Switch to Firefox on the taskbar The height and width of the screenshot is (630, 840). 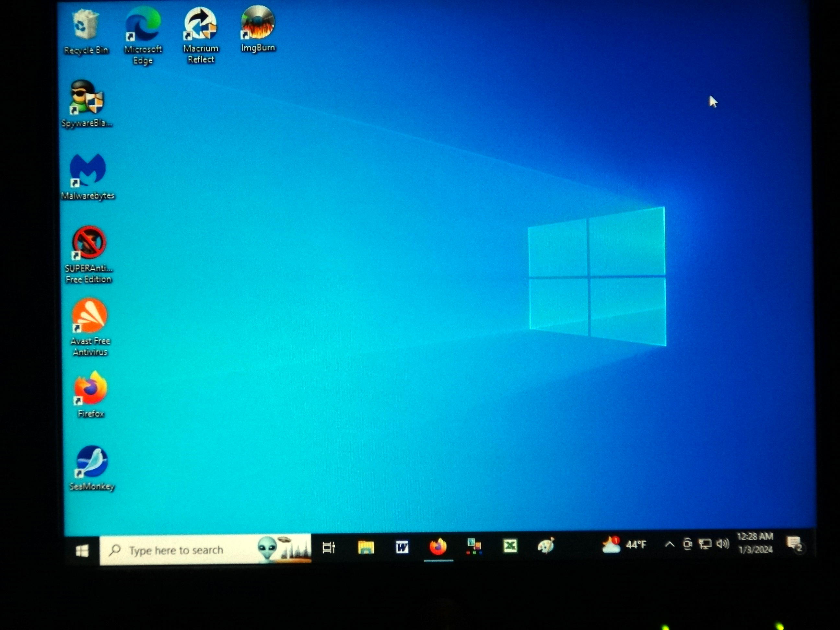[438, 547]
